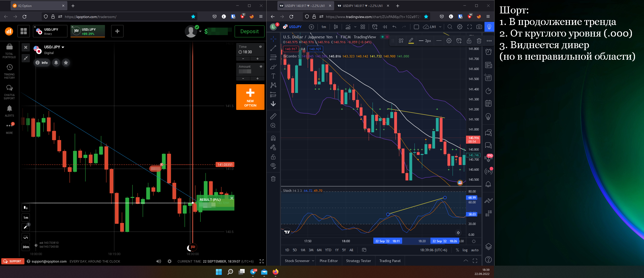Viewport: 644px width, 278px height.
Task: Expand the LN1 layout dropdown
Action: (440, 27)
